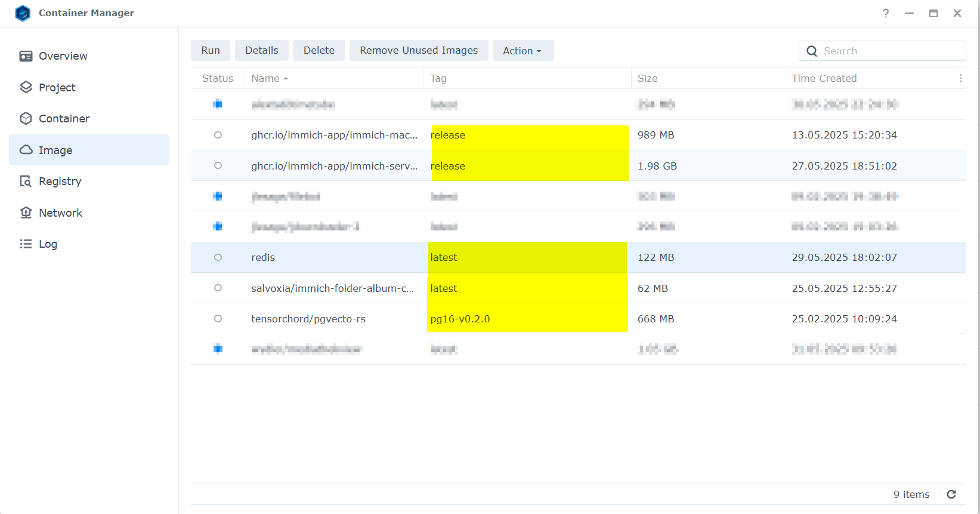Minimize the Container Manager window
980x514 pixels.
tap(910, 13)
